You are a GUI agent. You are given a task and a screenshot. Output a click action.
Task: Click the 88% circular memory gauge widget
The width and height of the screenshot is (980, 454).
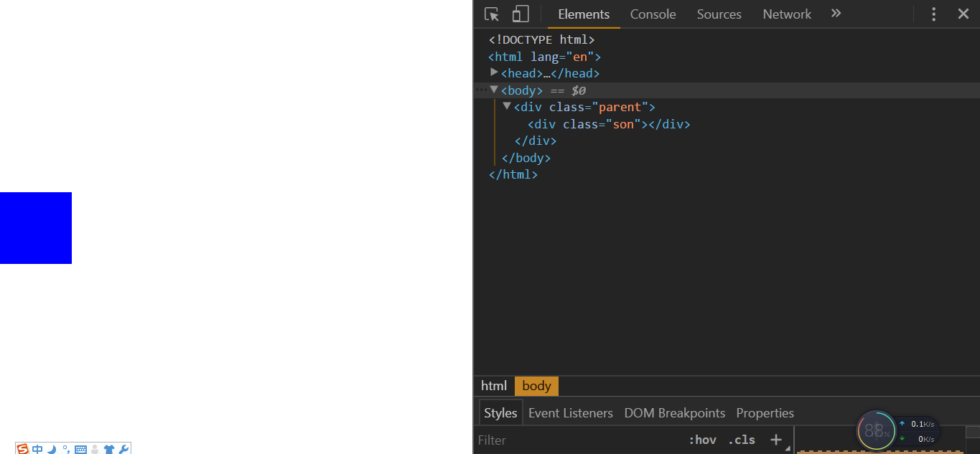[x=876, y=430]
